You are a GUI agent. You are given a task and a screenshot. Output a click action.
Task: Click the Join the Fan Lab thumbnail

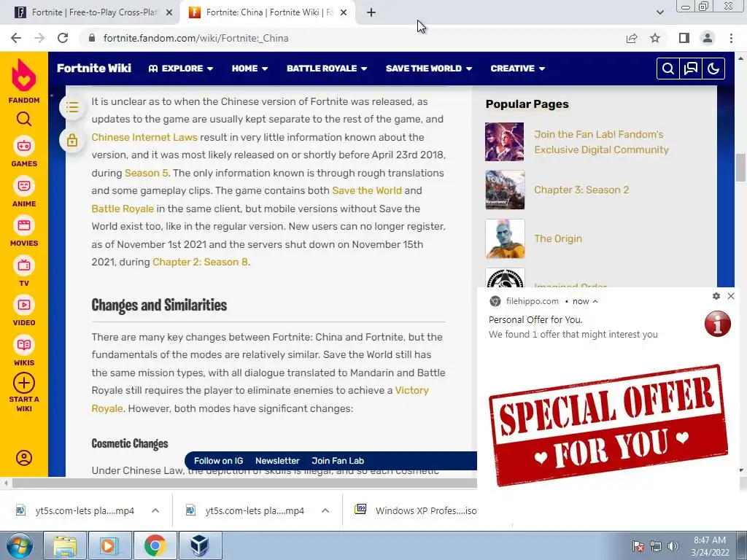pyautogui.click(x=505, y=142)
